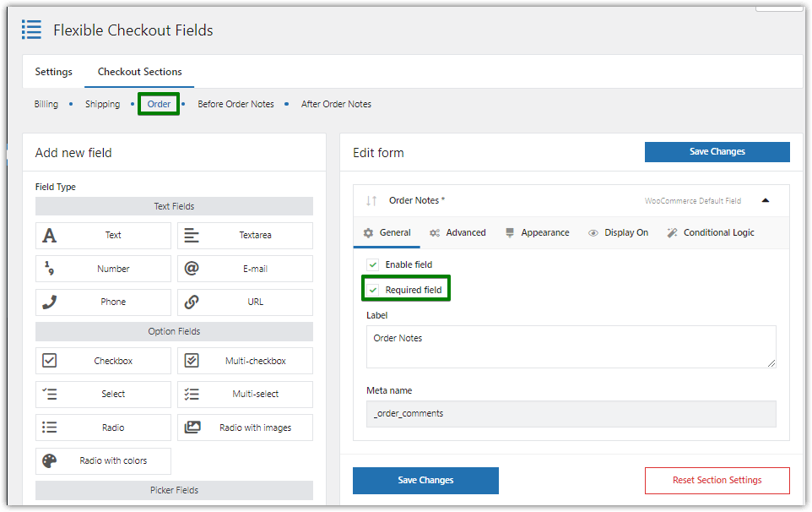The image size is (812, 512).
Task: Click the Radio with colors palette icon
Action: [x=49, y=460]
